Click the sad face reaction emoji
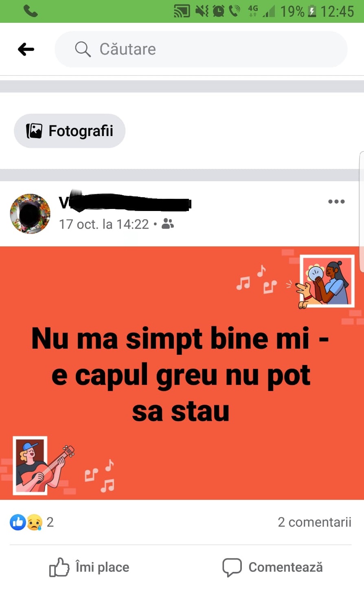364x589 pixels. [x=35, y=522]
